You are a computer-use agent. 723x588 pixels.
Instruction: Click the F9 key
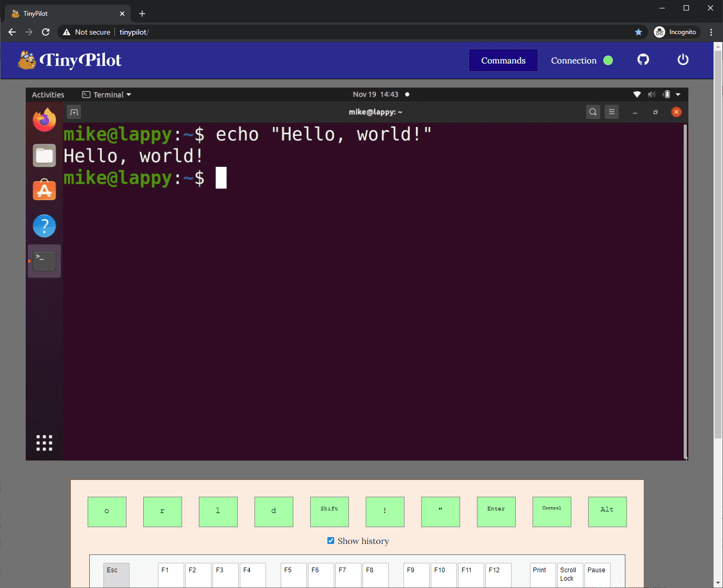[417, 575]
